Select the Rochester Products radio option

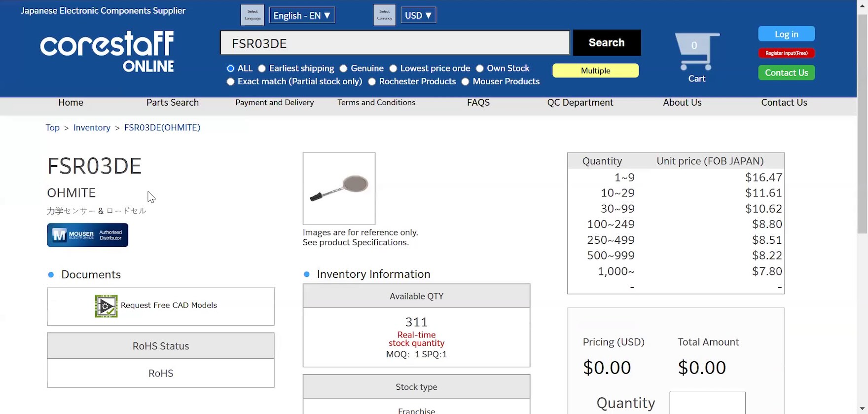pyautogui.click(x=372, y=82)
